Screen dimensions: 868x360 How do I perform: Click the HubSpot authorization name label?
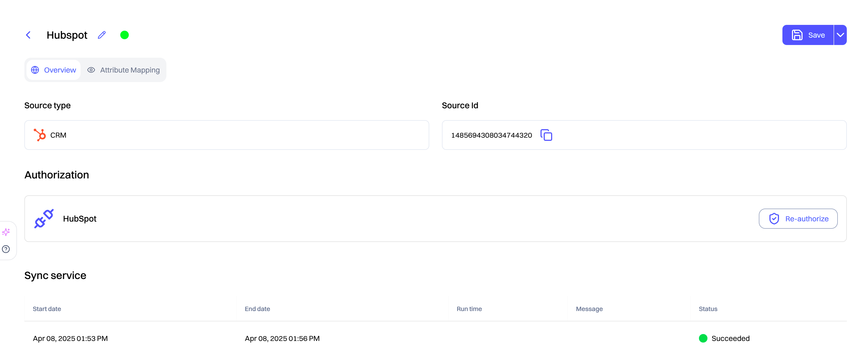[x=79, y=219]
